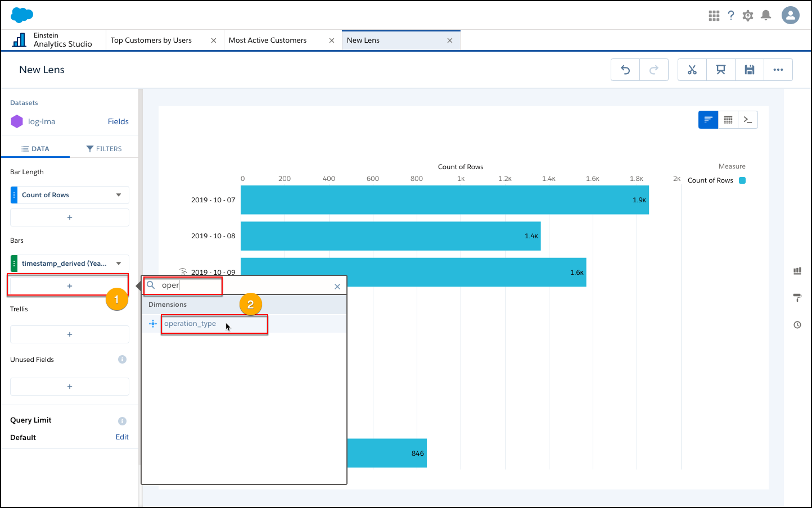The image size is (812, 508).
Task: Clear the search field with X
Action: pos(337,287)
